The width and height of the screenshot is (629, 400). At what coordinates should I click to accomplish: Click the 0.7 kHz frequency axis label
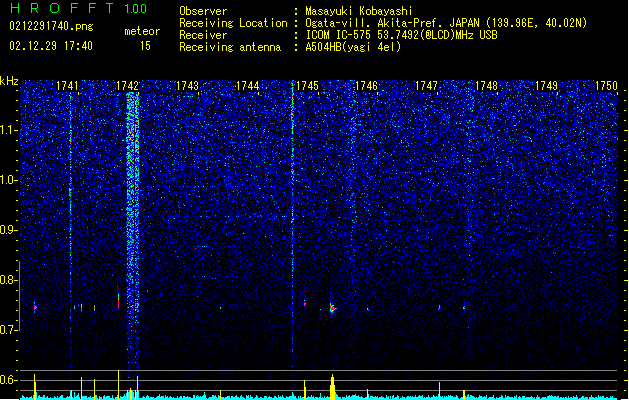coord(9,330)
